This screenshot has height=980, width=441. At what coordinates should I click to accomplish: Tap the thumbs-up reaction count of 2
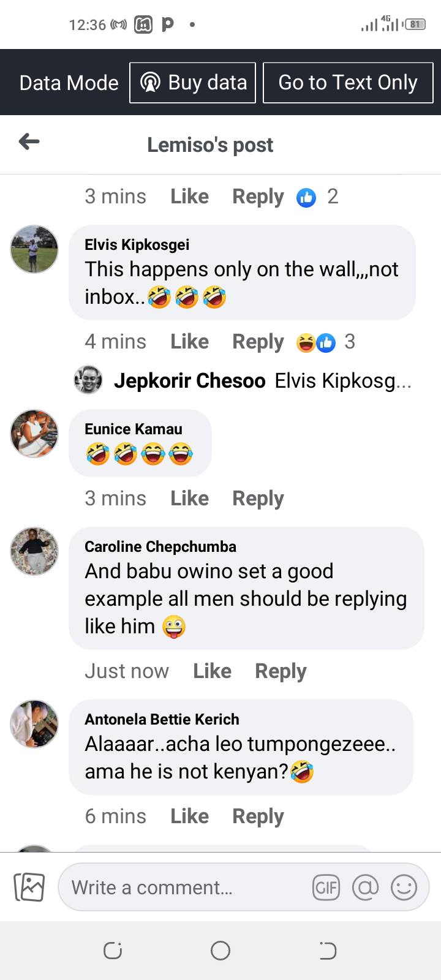tap(317, 197)
